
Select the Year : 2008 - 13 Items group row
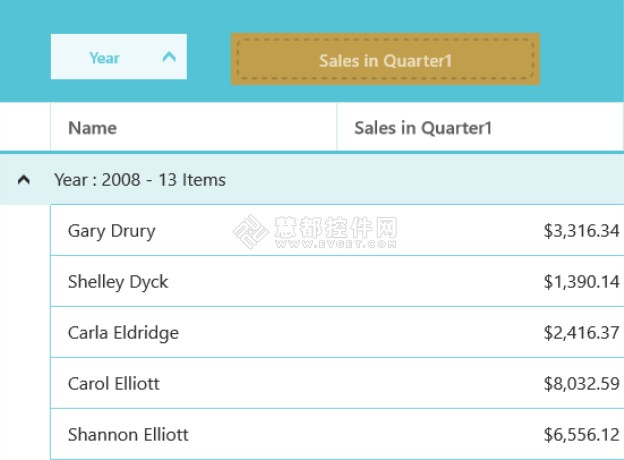[x=312, y=180]
